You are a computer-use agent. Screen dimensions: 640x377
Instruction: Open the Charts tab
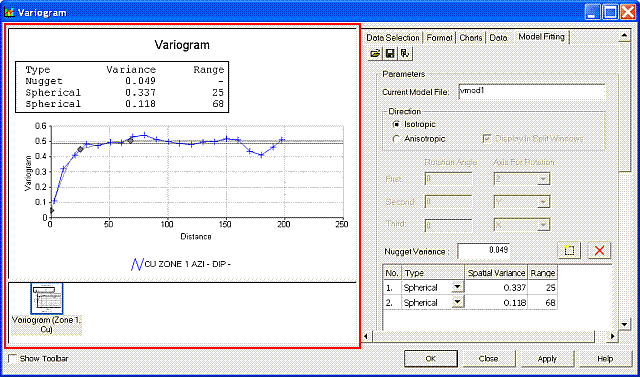coord(470,38)
